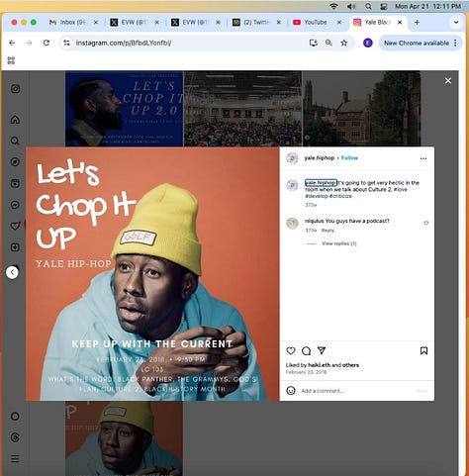Open Search in Instagram sidebar
Screen dimensions: 469x476
point(15,141)
